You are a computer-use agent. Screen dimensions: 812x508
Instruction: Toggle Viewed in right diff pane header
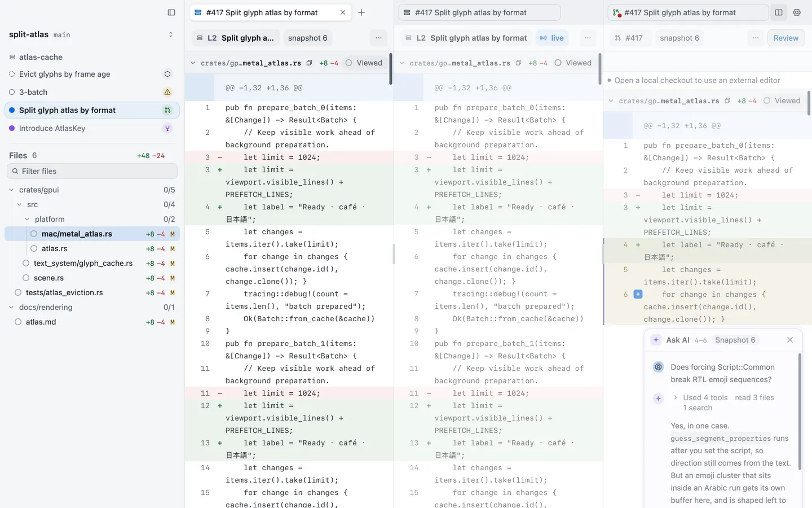pyautogui.click(x=782, y=101)
